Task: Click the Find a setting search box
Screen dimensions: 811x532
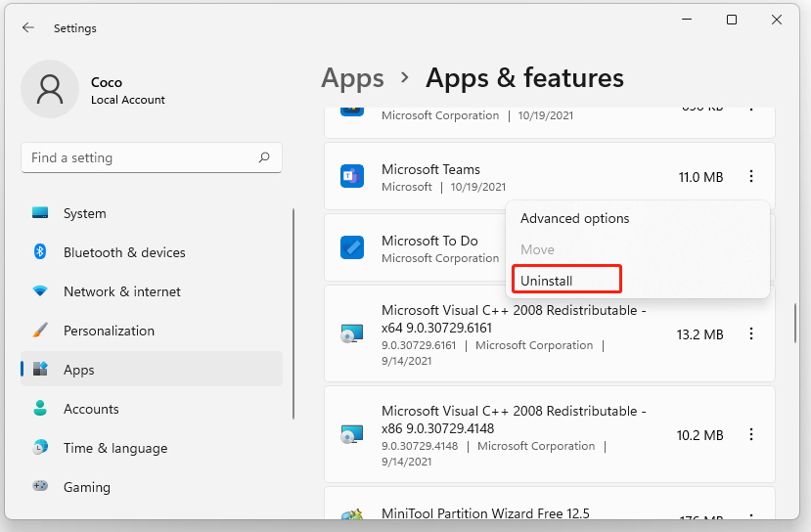Action: coord(142,157)
